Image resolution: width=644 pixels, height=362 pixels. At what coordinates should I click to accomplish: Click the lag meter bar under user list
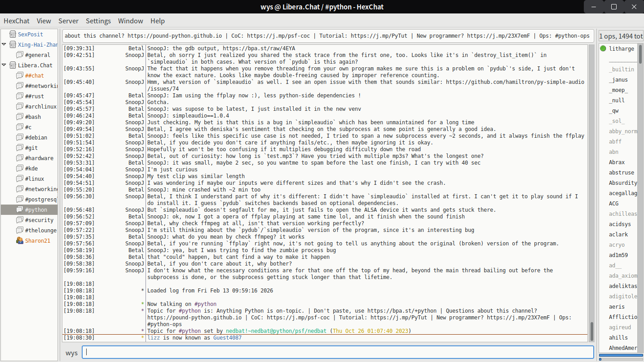point(621,358)
